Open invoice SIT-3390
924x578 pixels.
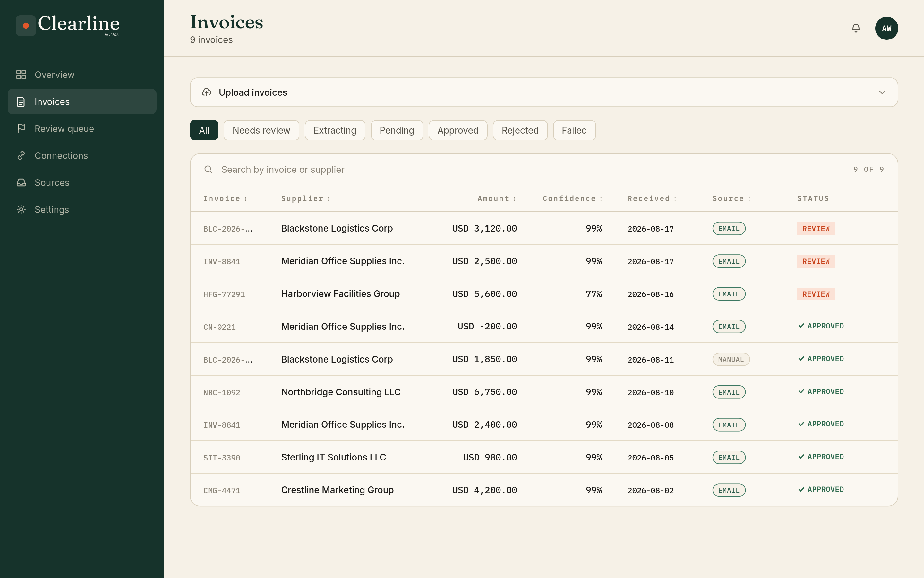pos(222,458)
